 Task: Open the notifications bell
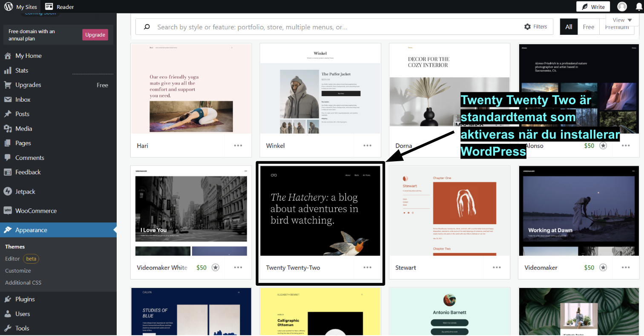pyautogui.click(x=639, y=7)
